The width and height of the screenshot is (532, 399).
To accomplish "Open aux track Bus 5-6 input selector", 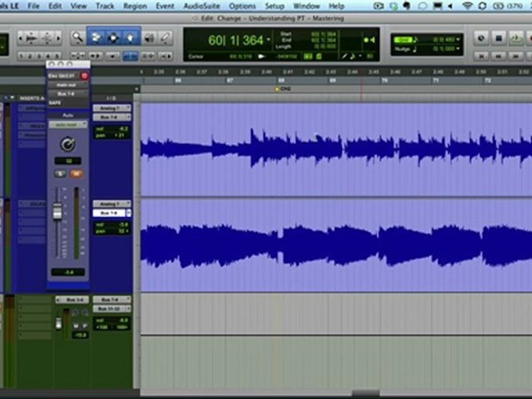I will click(72, 300).
